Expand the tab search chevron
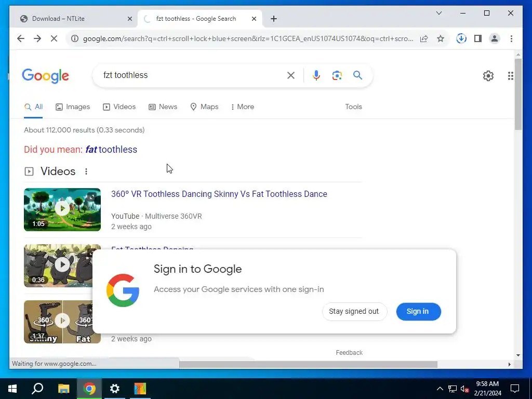 438,13
